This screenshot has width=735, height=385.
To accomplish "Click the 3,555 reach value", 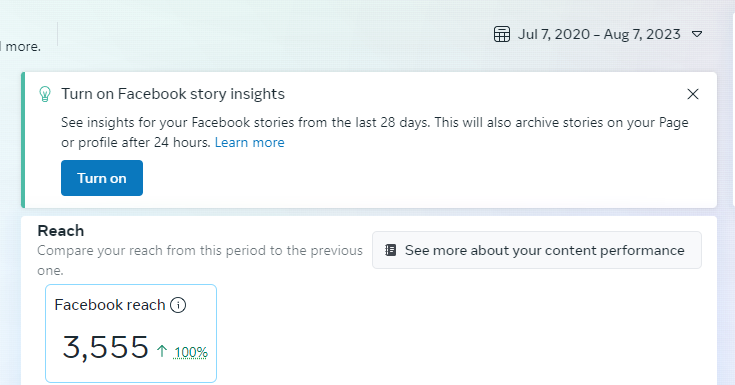I will pos(105,347).
